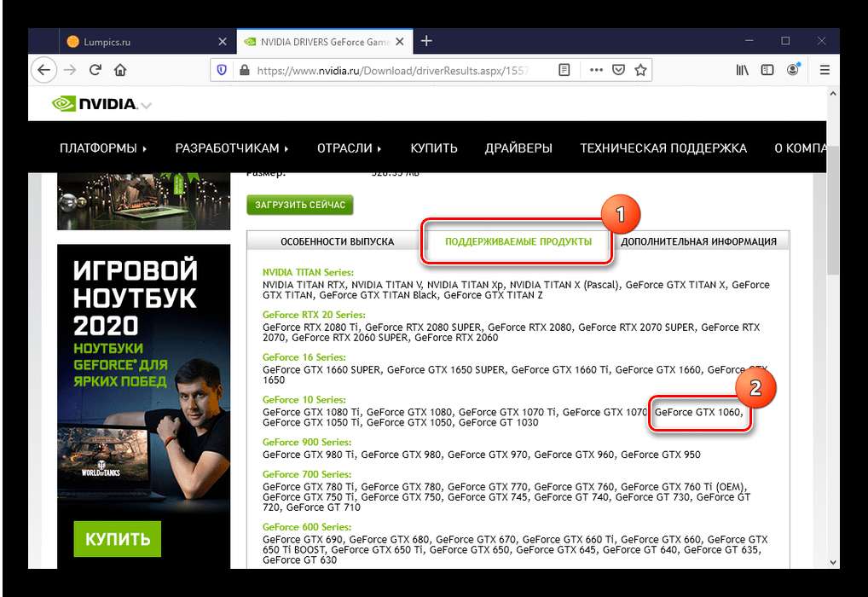
Task: Click the GeForce GTX 950 text
Action: pos(661,455)
